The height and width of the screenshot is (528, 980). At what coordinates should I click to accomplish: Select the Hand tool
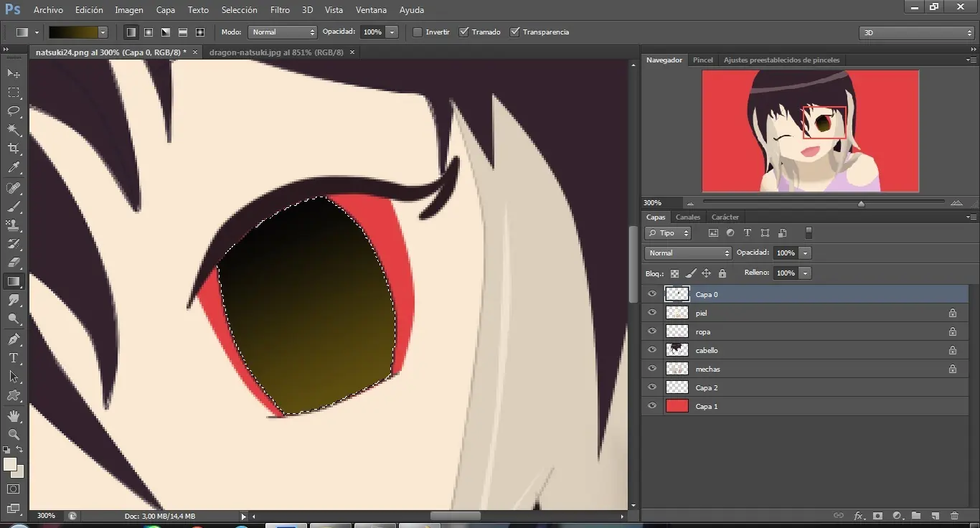point(14,415)
